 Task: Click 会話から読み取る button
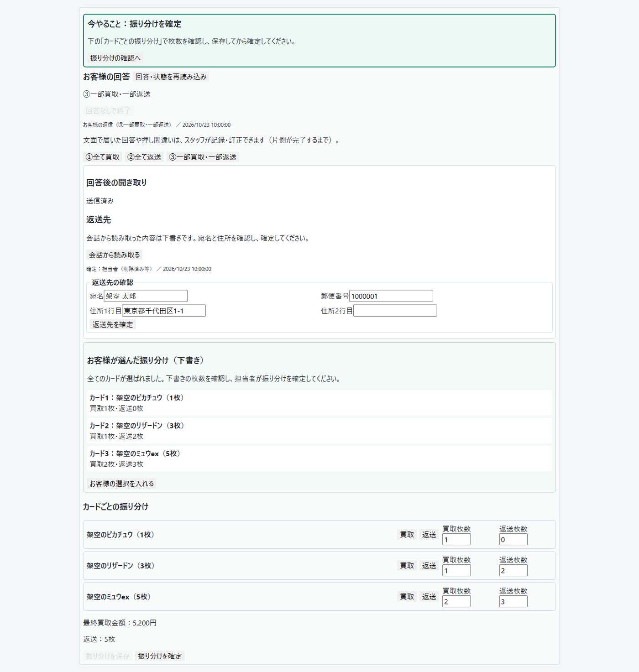(x=115, y=255)
